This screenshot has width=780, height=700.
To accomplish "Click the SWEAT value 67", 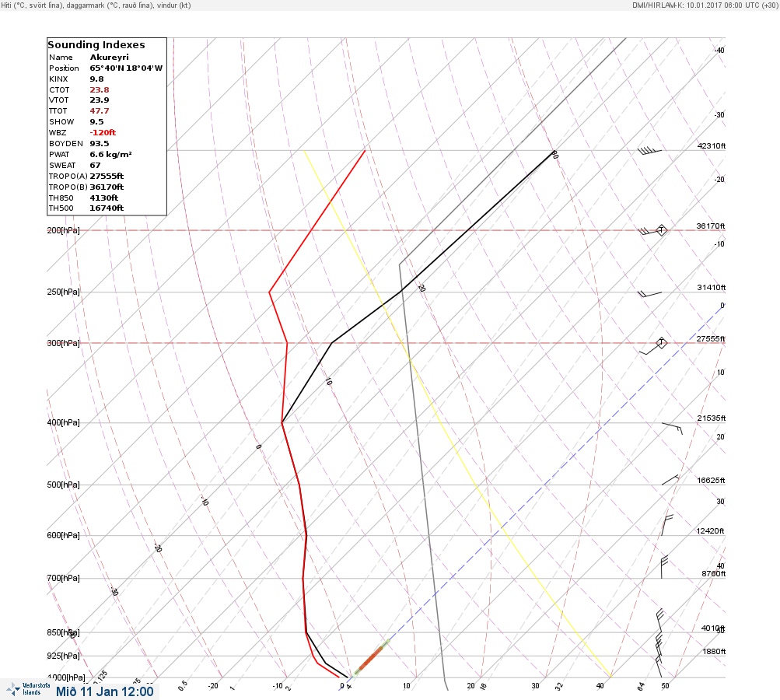I will 95,166.
